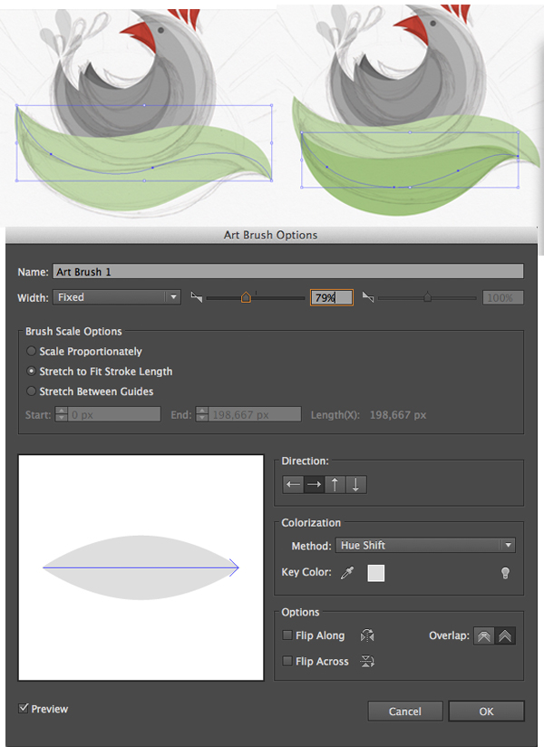
Task: Select the upward direction arrow
Action: click(x=335, y=484)
